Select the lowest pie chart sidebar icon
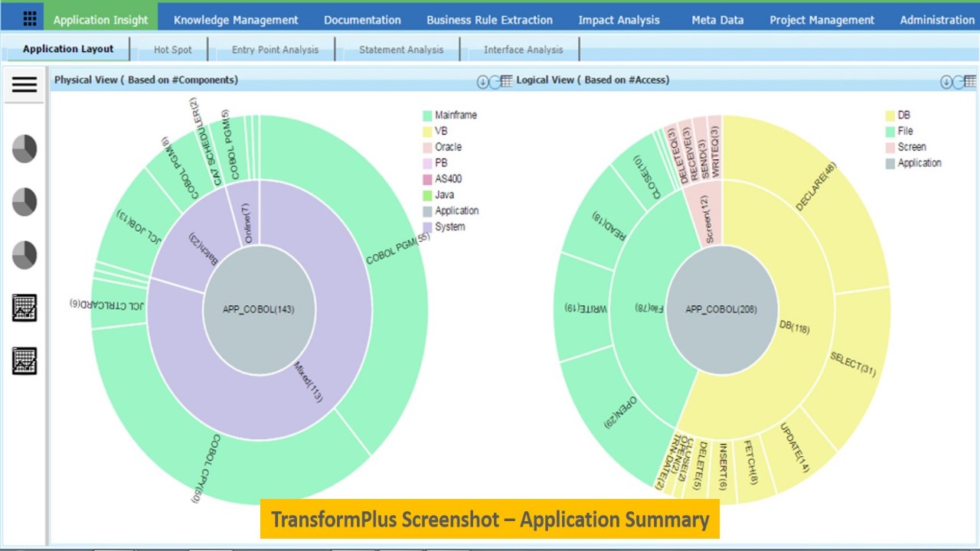Screen dimensions: 980x551 point(24,255)
